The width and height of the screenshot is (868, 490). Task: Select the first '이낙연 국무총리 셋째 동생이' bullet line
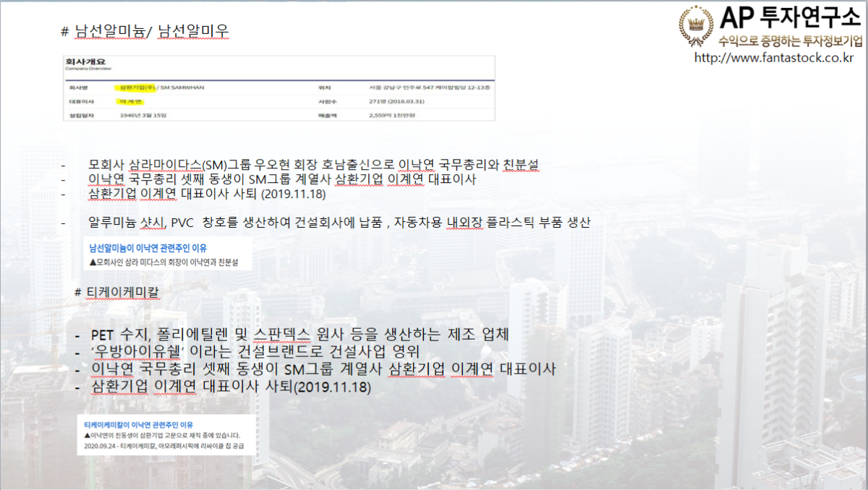click(x=282, y=179)
